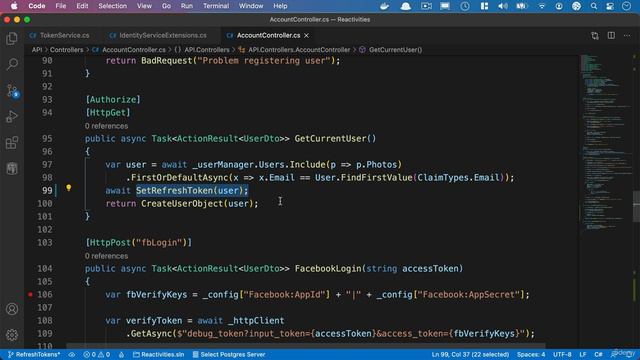Open the Apple menu
Viewport: 640px width, 360px height.
[14, 6]
